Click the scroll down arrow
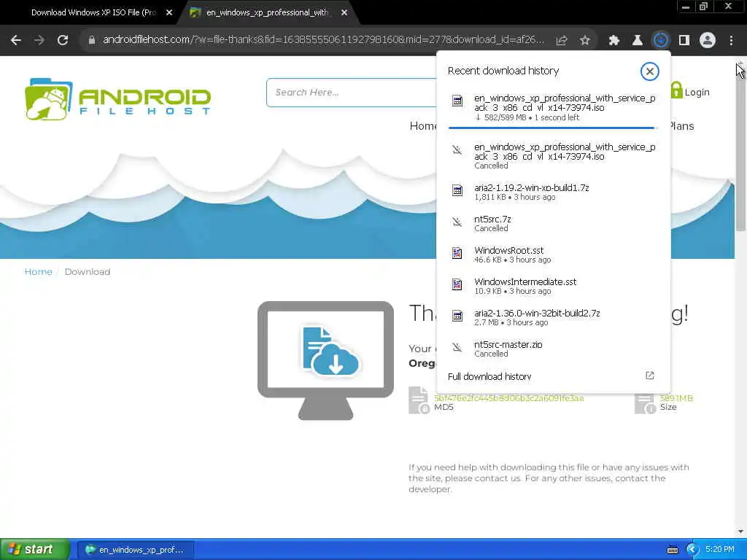 (740, 532)
